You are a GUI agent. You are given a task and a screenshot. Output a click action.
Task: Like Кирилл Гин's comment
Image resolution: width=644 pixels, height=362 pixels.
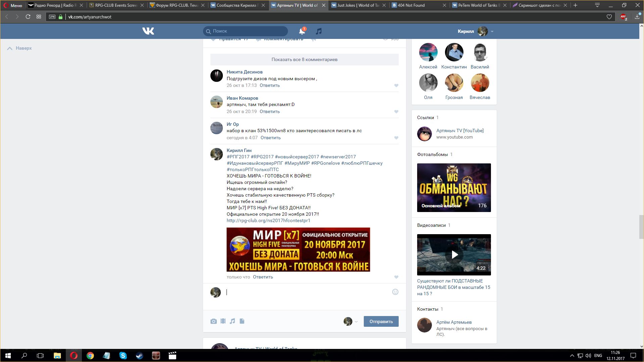[x=396, y=277]
